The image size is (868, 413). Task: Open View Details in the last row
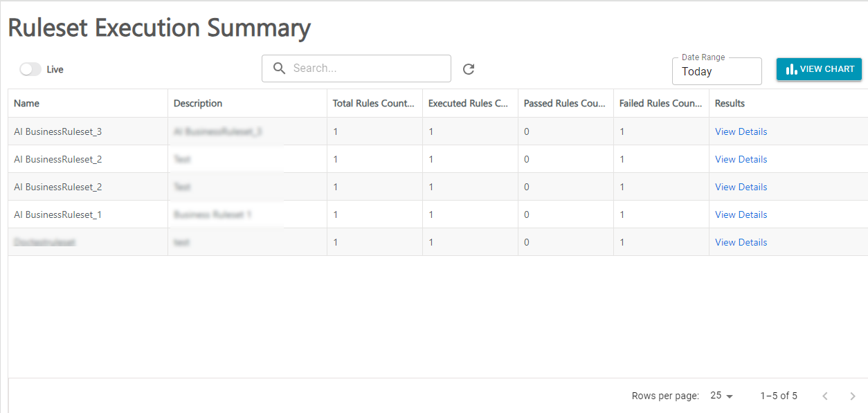(x=741, y=242)
